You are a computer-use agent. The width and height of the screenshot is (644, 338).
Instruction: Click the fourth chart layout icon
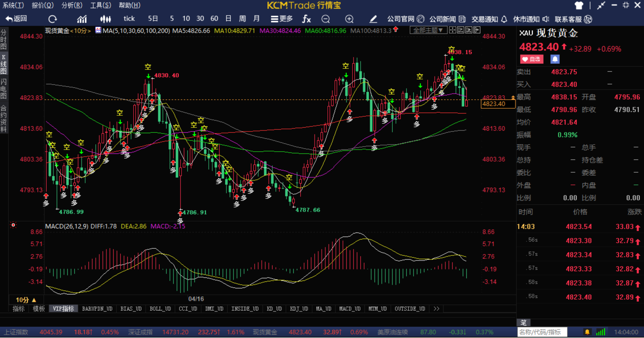point(477,30)
